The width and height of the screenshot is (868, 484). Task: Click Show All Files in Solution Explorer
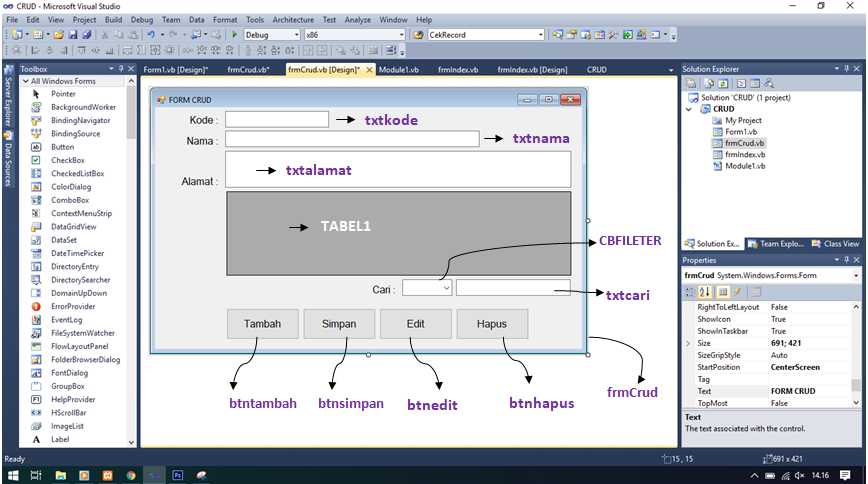point(709,84)
